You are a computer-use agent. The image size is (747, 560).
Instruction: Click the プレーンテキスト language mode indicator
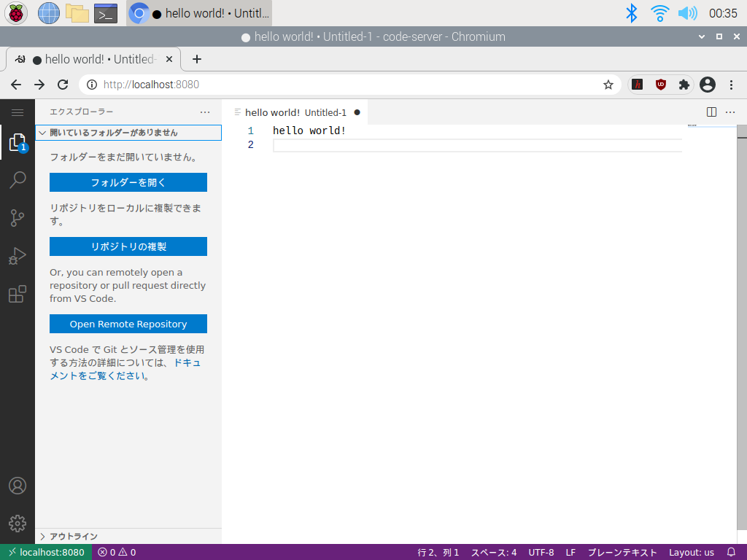(x=624, y=552)
